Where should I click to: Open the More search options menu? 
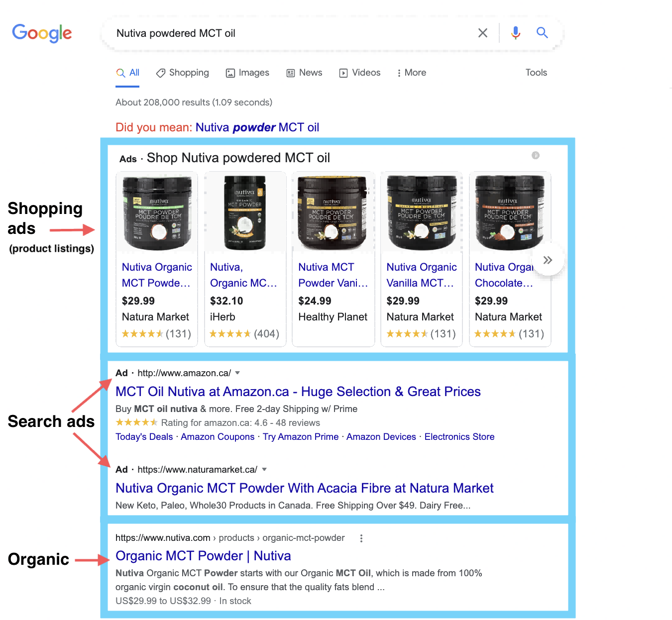411,73
